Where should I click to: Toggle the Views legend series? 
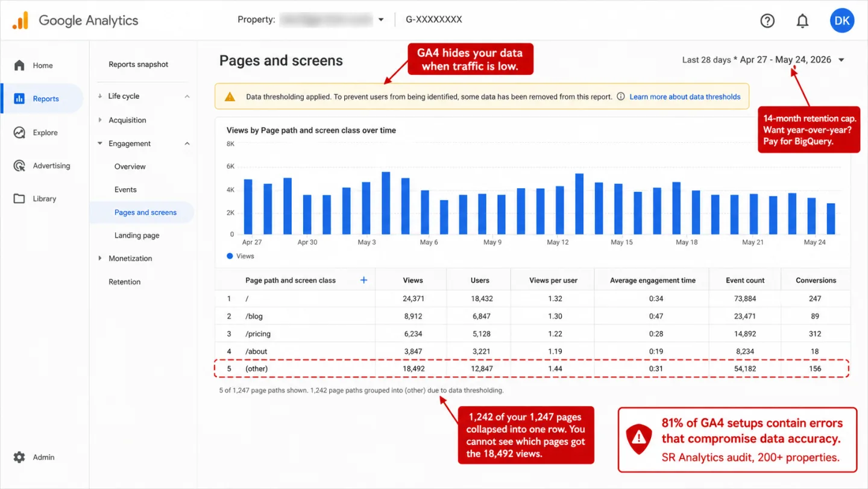click(241, 256)
